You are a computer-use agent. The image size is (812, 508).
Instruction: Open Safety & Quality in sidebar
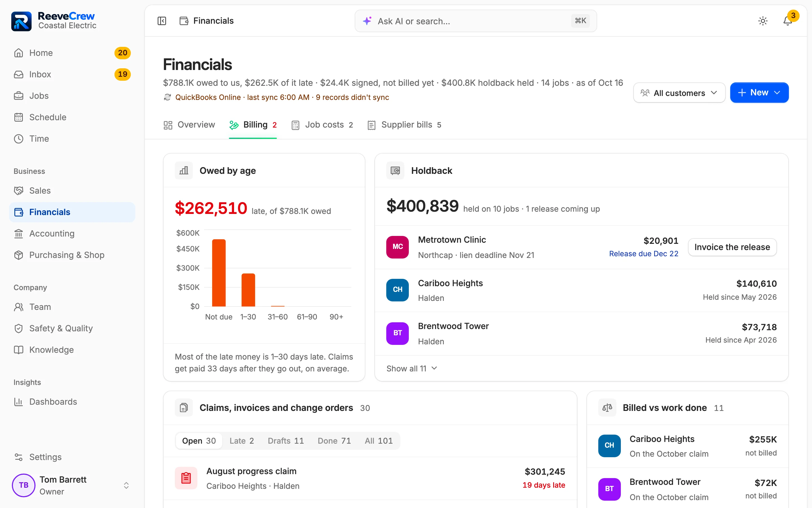point(72,328)
